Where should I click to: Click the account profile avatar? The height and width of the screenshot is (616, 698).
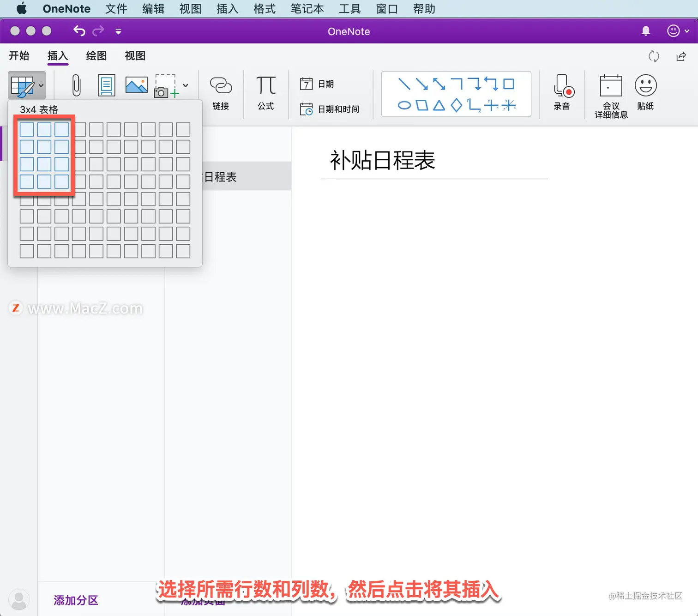[x=19, y=600]
